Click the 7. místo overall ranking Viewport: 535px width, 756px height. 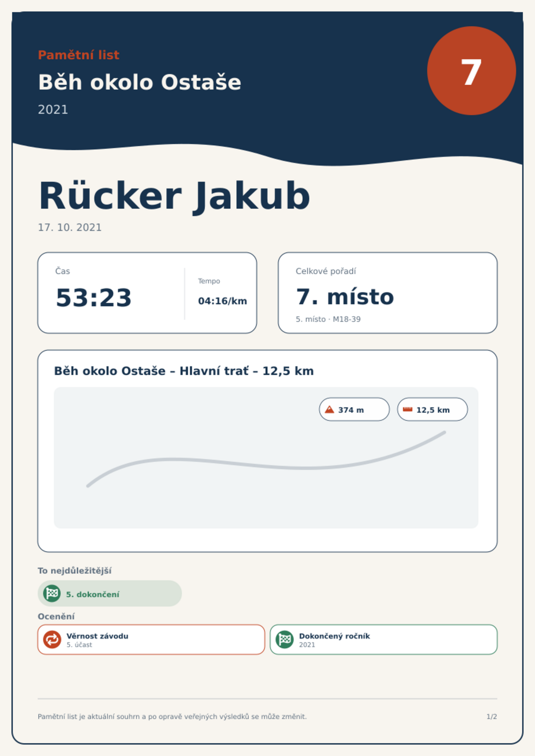[x=345, y=297]
